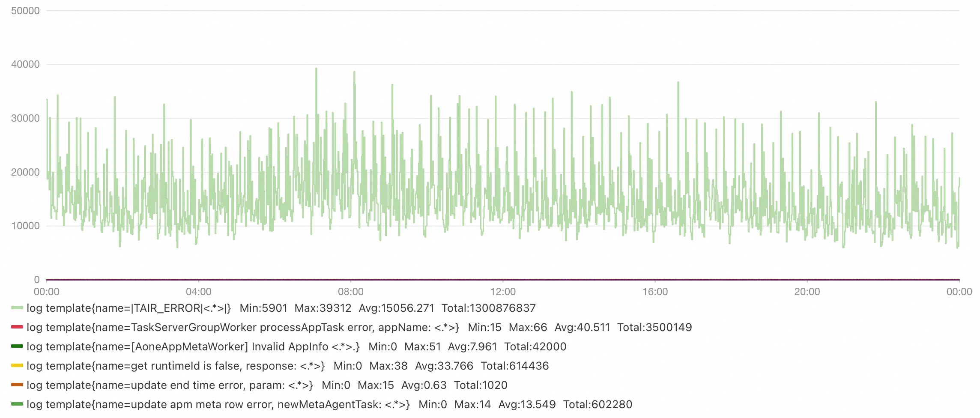Click the light green TAIR_ERROR legend swatch

coord(17,308)
